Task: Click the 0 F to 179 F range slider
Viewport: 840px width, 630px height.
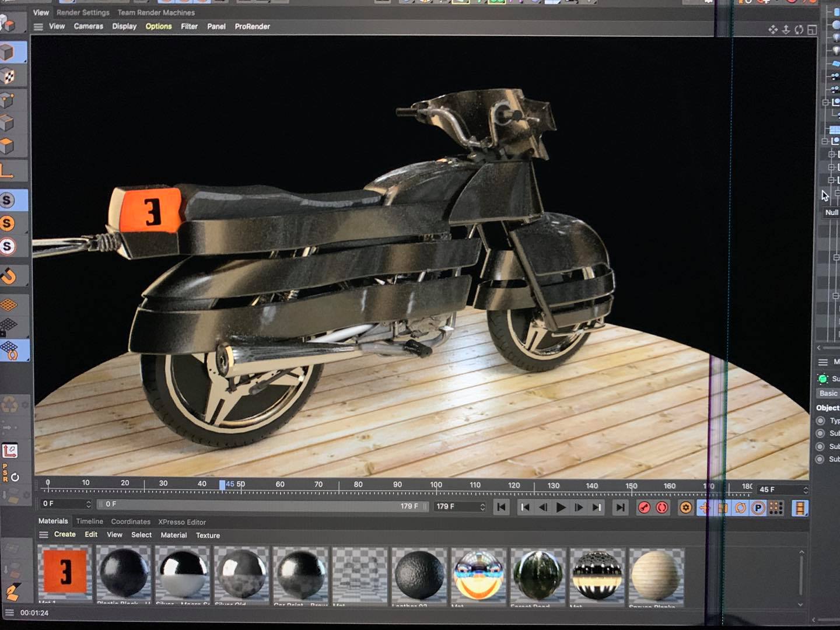Action: (262, 505)
